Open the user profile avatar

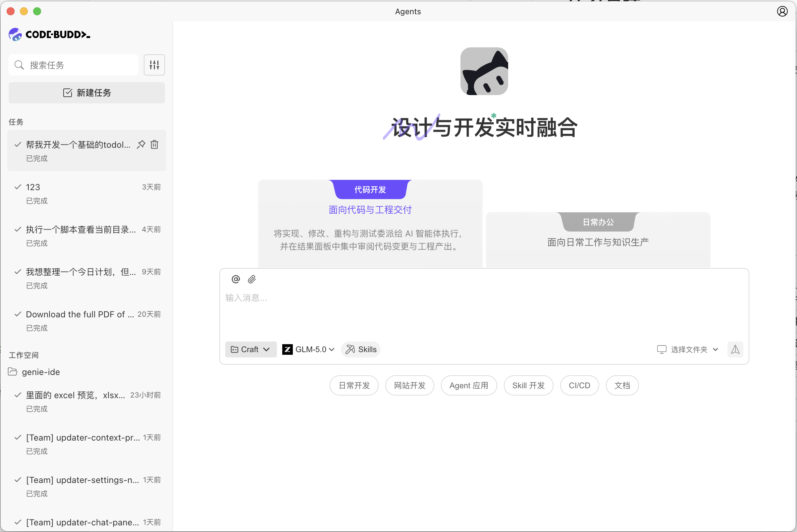pyautogui.click(x=782, y=11)
